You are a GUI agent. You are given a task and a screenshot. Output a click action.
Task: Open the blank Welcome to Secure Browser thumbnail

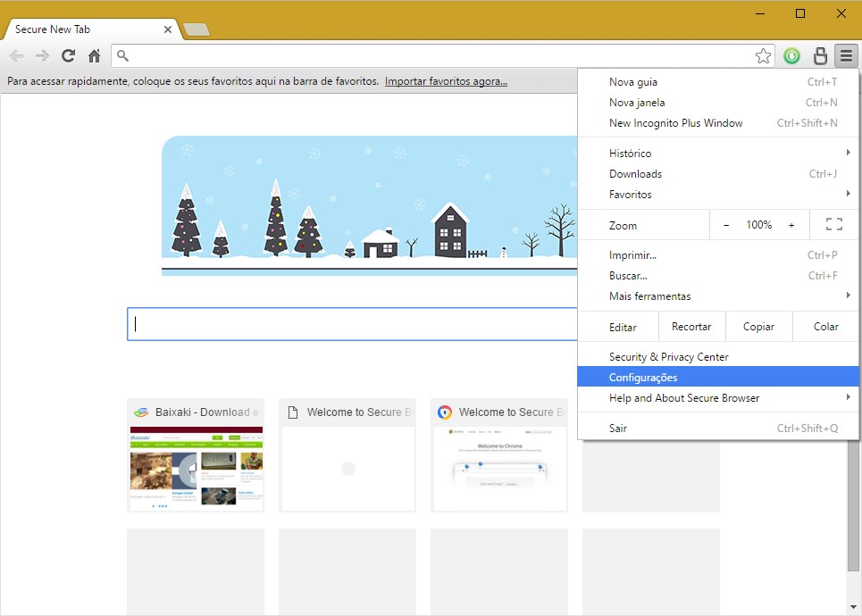[x=347, y=455]
